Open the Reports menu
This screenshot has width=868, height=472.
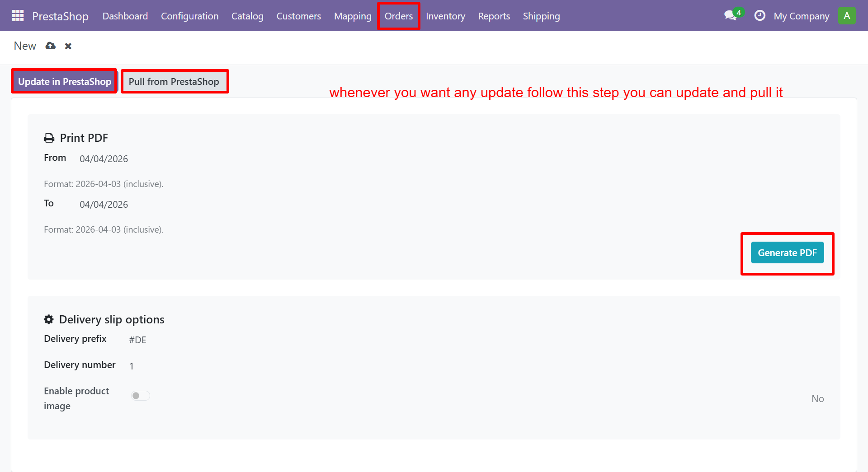tap(494, 16)
